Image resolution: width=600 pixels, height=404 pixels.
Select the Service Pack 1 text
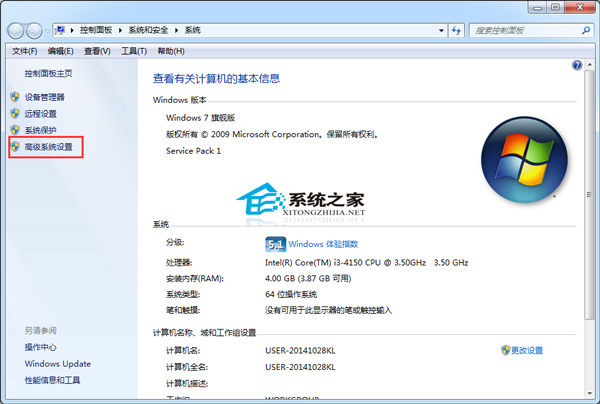pos(193,151)
